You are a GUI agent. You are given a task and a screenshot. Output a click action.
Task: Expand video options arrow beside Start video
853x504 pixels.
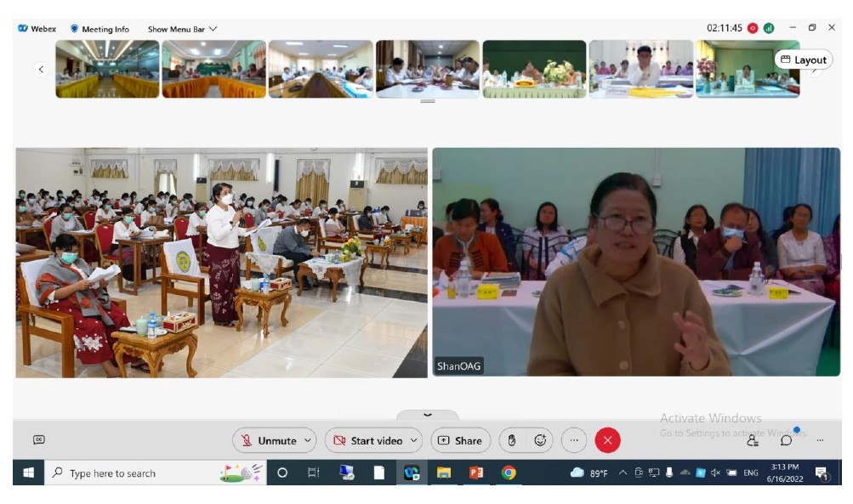[x=413, y=440]
